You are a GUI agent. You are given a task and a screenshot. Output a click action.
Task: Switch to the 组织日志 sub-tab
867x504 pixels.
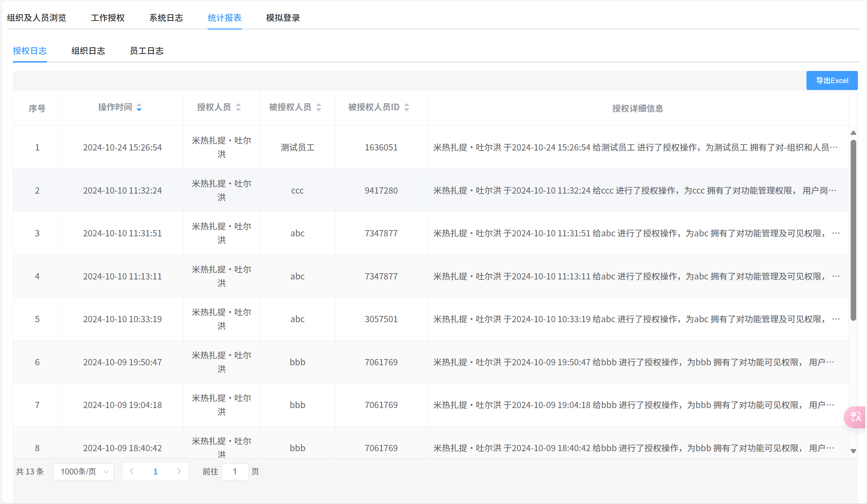pos(88,51)
